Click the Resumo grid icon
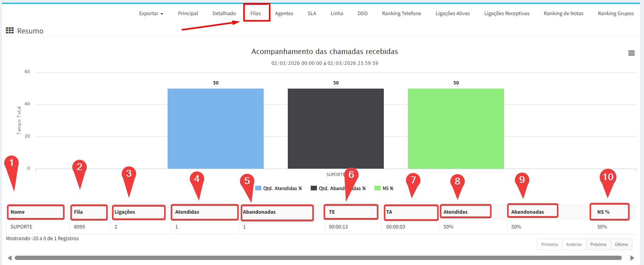The width and height of the screenshot is (644, 265). point(10,31)
